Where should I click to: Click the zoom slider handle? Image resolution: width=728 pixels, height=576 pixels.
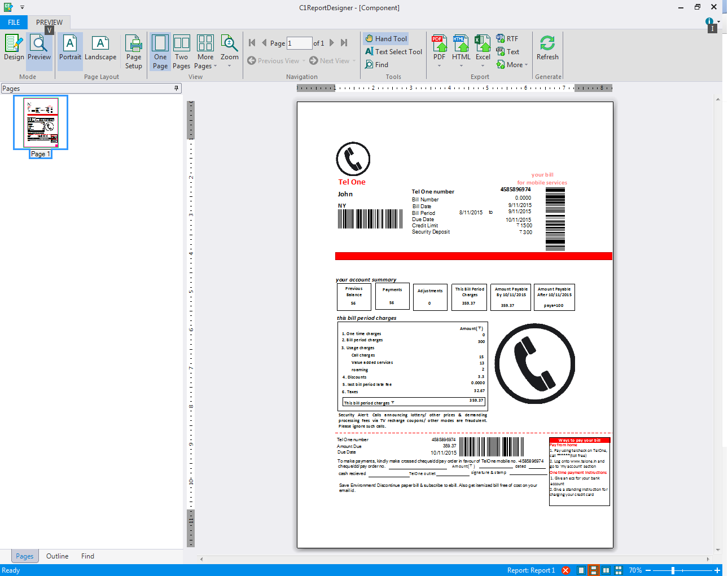pyautogui.click(x=673, y=570)
